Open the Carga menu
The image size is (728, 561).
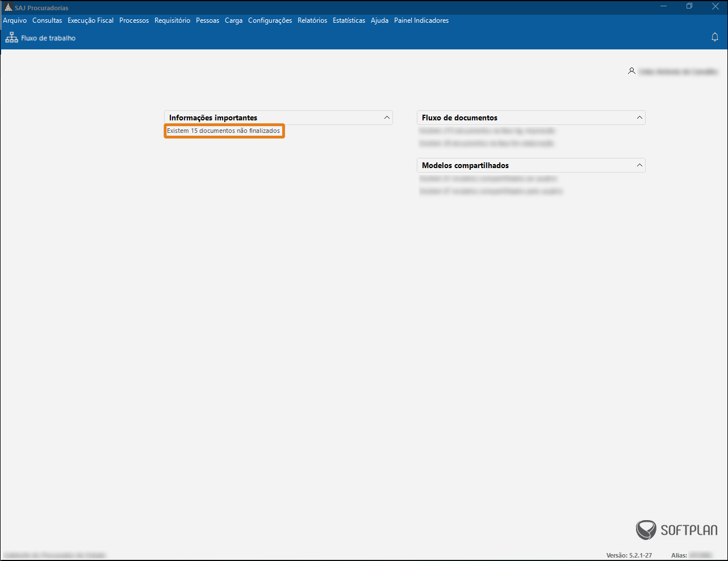tap(233, 20)
